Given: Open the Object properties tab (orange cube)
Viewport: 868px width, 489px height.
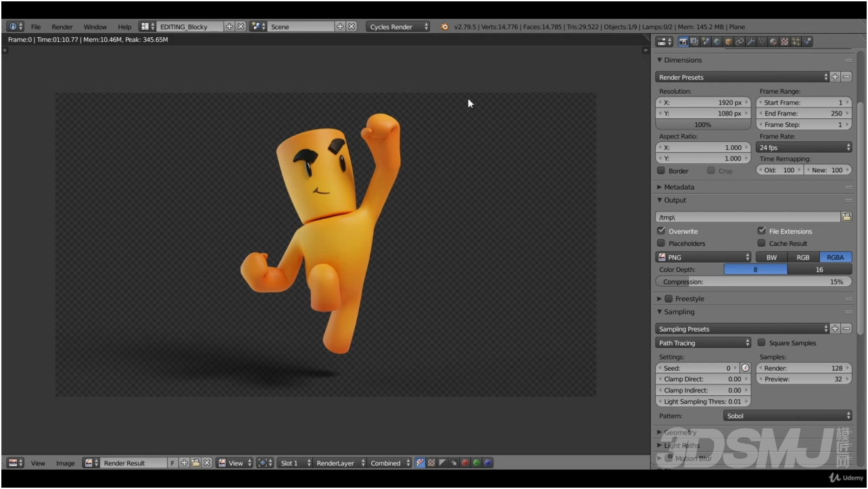Looking at the screenshot, I should pos(728,42).
